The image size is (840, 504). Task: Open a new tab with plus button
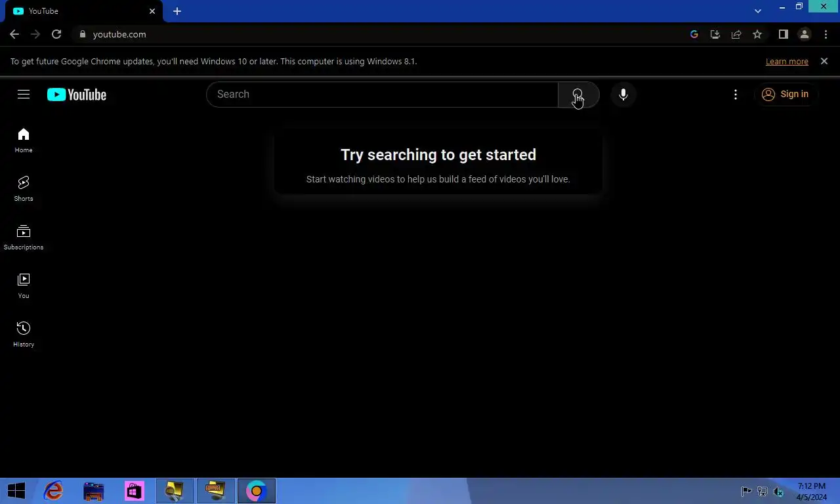[x=177, y=11]
